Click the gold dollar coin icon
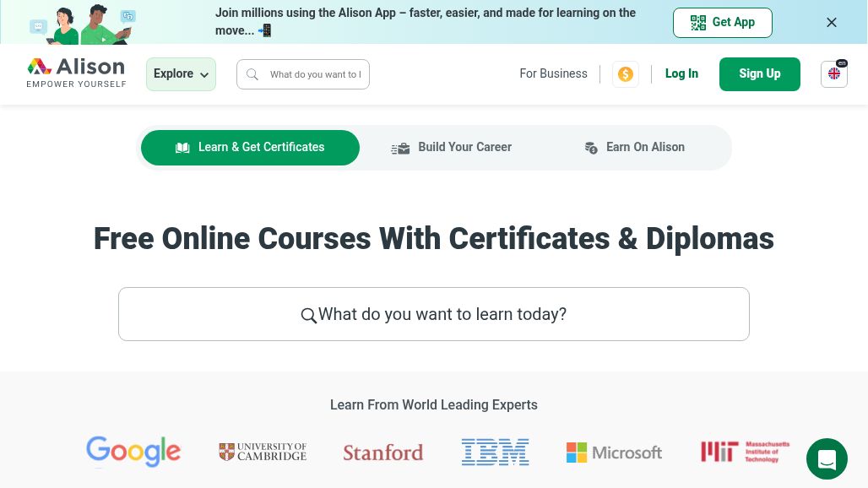868x488 pixels. 626,74
